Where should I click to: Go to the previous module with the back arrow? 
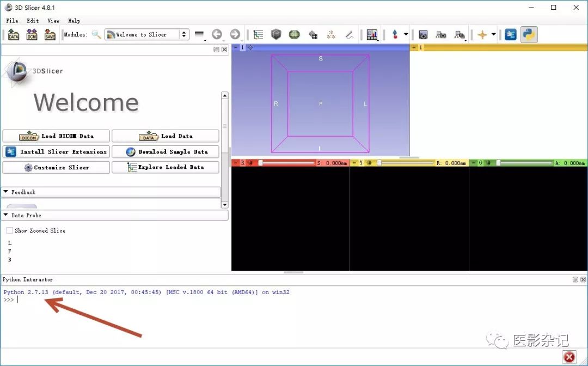coord(217,34)
